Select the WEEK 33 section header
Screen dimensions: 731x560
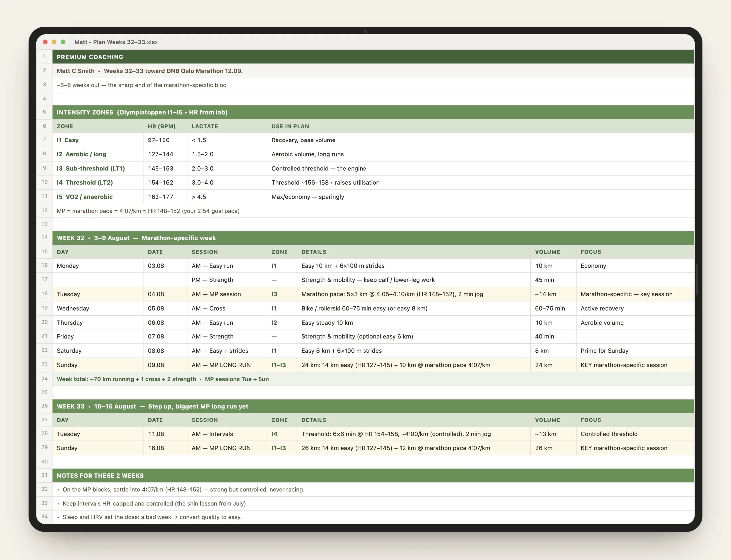pos(373,406)
